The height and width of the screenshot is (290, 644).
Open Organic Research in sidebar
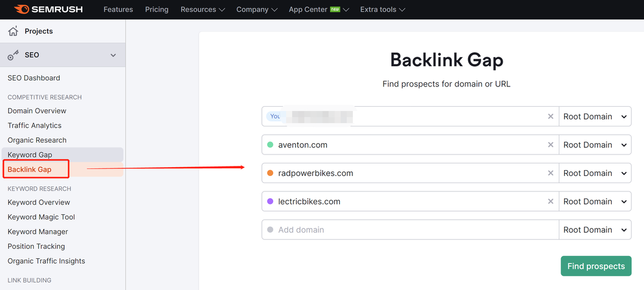[37, 140]
